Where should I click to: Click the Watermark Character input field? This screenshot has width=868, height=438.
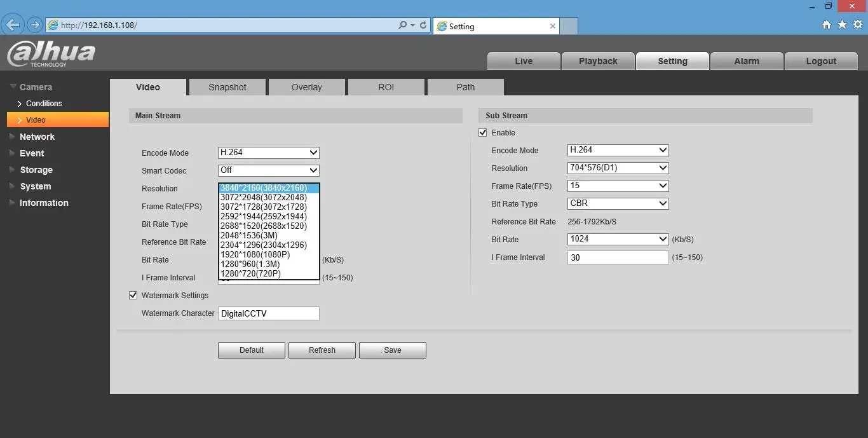tap(269, 313)
